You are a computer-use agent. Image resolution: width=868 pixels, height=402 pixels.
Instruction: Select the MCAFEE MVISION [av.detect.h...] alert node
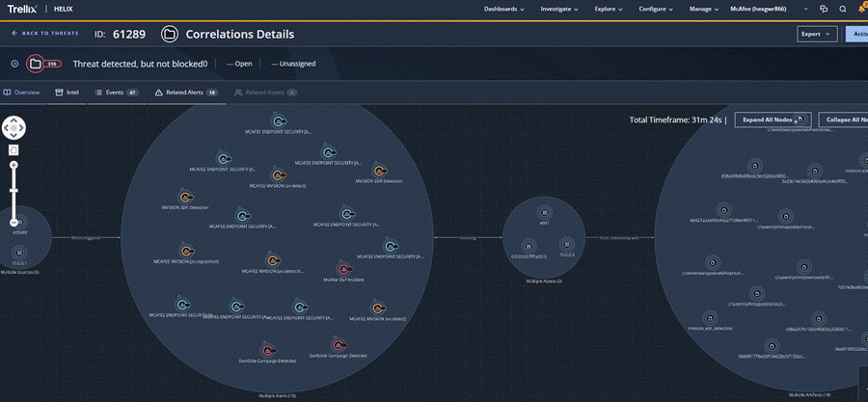point(273,260)
